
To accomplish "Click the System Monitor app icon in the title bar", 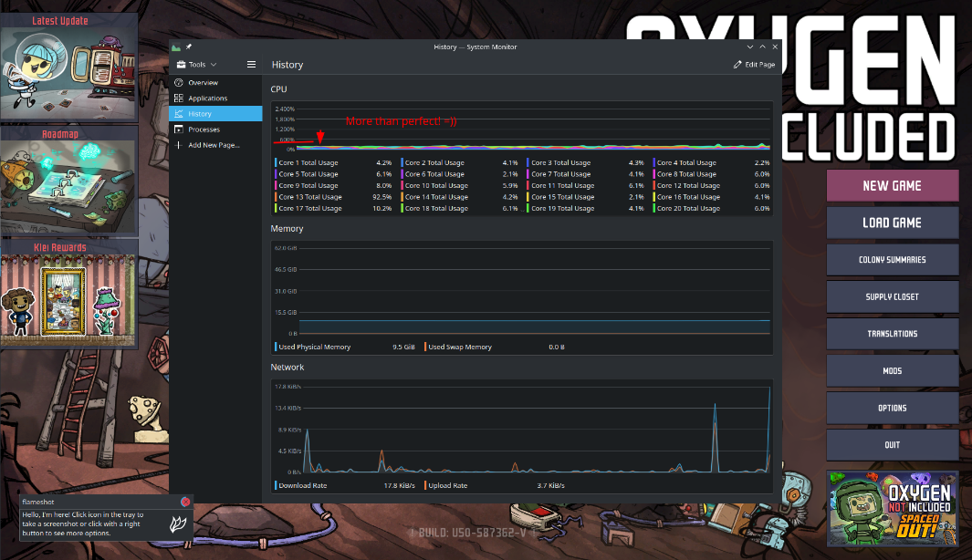I will [177, 47].
